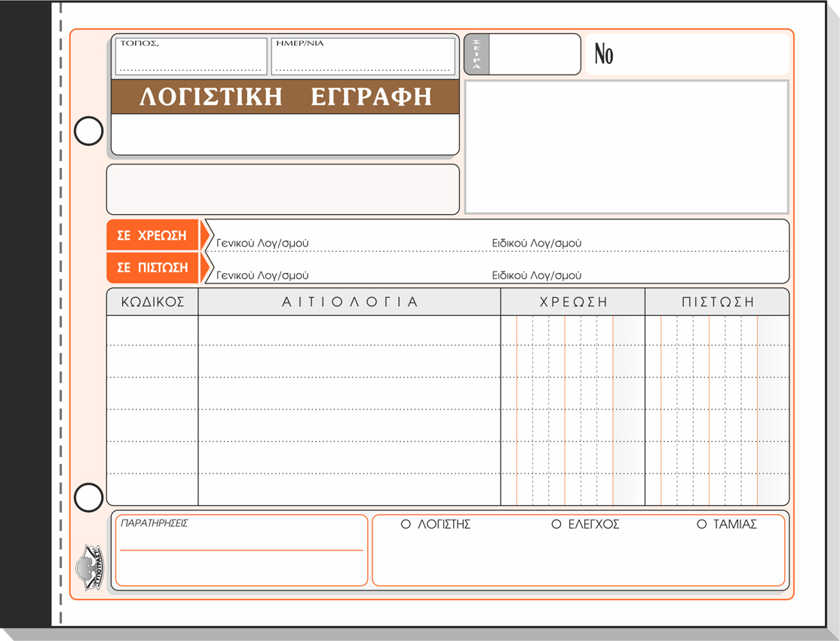
Task: Click the upper punch hole circle
Action: coord(88,131)
